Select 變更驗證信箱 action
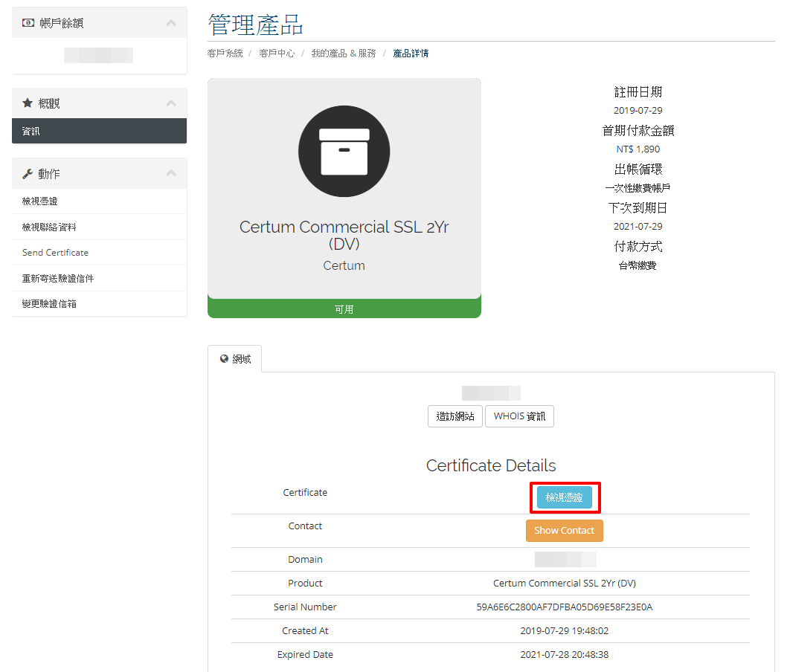The height and width of the screenshot is (672, 790). [x=99, y=303]
